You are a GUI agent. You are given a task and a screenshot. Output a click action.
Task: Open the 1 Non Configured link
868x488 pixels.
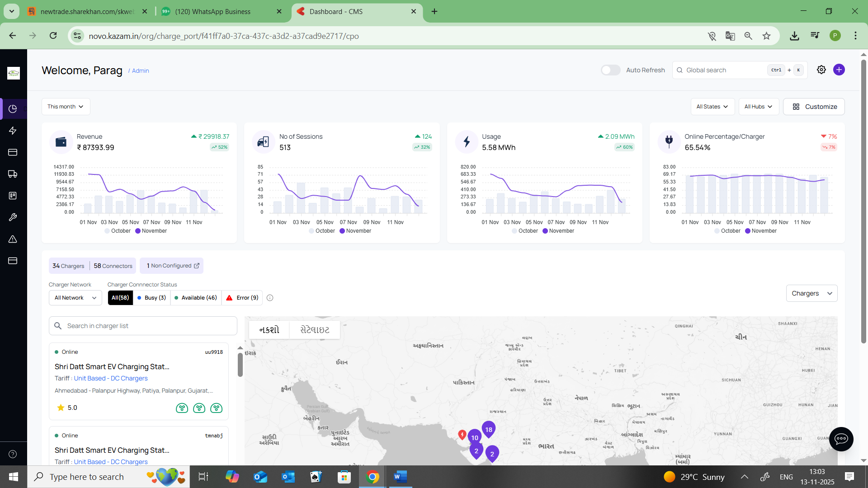(172, 266)
